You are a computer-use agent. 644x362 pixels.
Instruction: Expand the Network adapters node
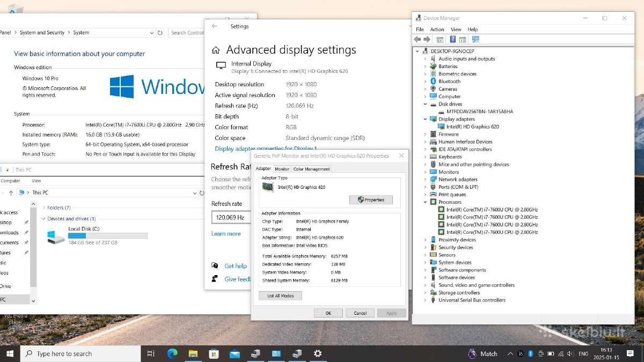point(425,180)
